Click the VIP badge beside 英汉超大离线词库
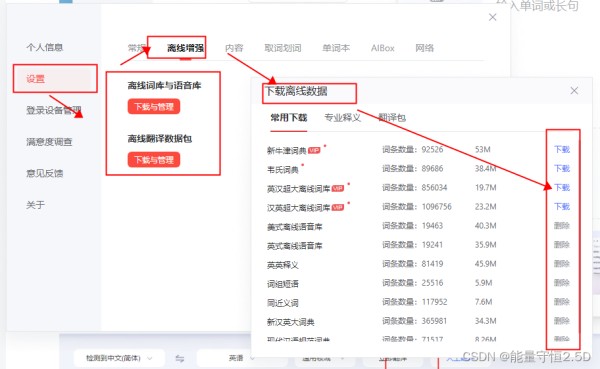 tap(338, 188)
